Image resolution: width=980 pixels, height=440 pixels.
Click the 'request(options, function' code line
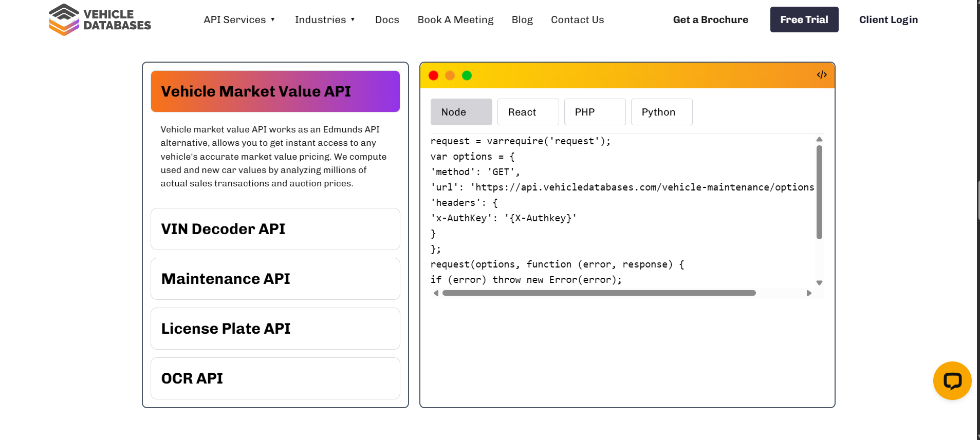(558, 264)
